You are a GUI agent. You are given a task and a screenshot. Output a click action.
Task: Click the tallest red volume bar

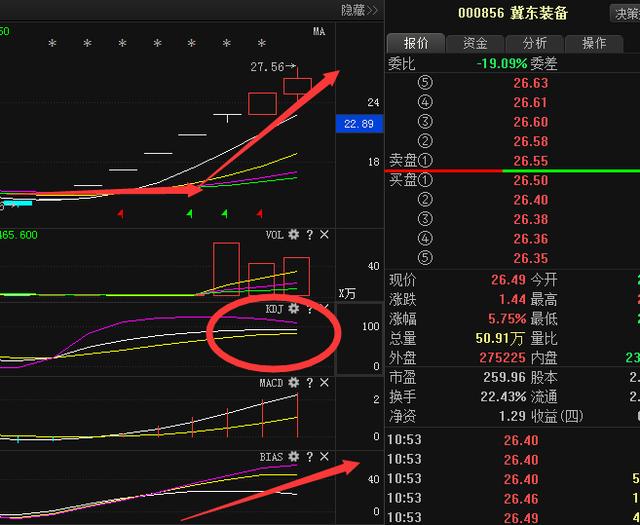226,269
